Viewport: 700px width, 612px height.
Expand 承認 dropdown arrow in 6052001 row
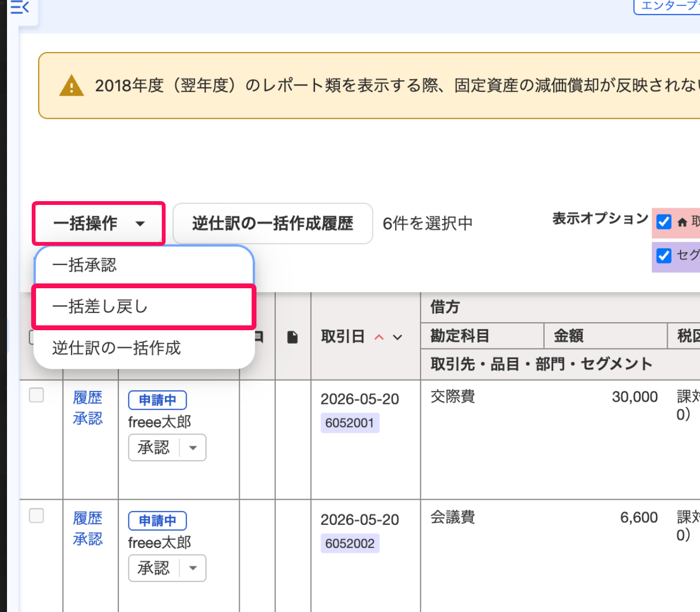(193, 447)
